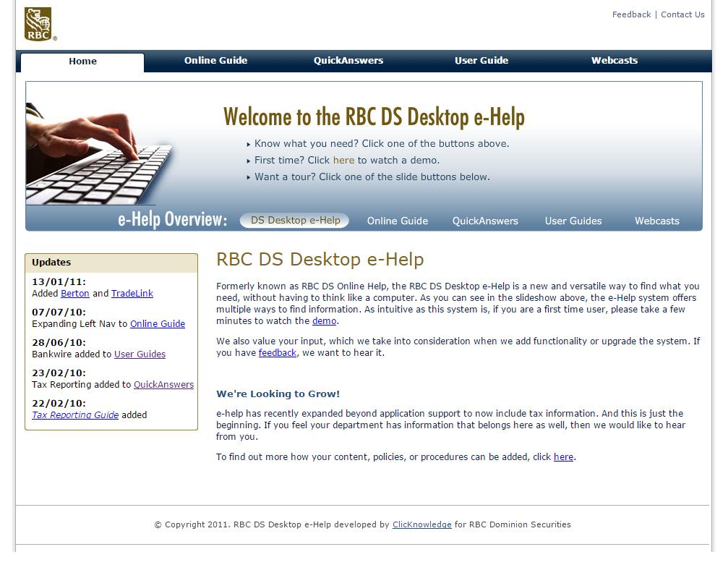Select the Home tab
Screen dimensions: 728x578
pyautogui.click(x=82, y=61)
